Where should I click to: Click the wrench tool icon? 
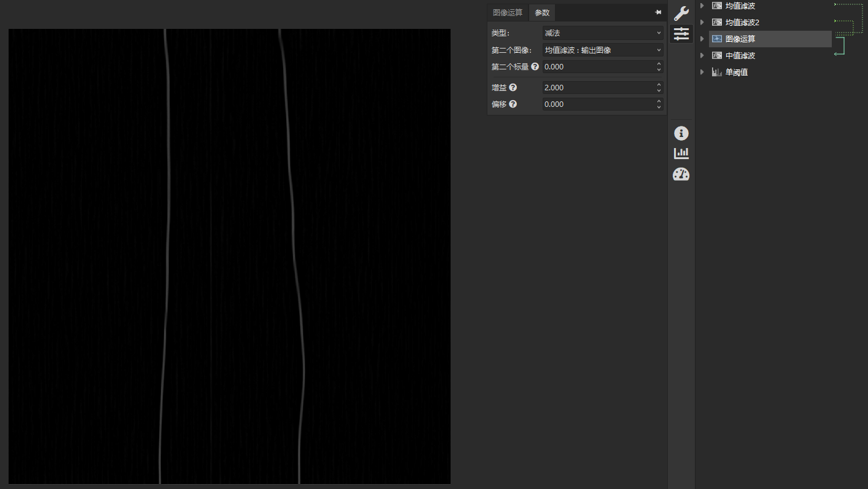pos(681,14)
